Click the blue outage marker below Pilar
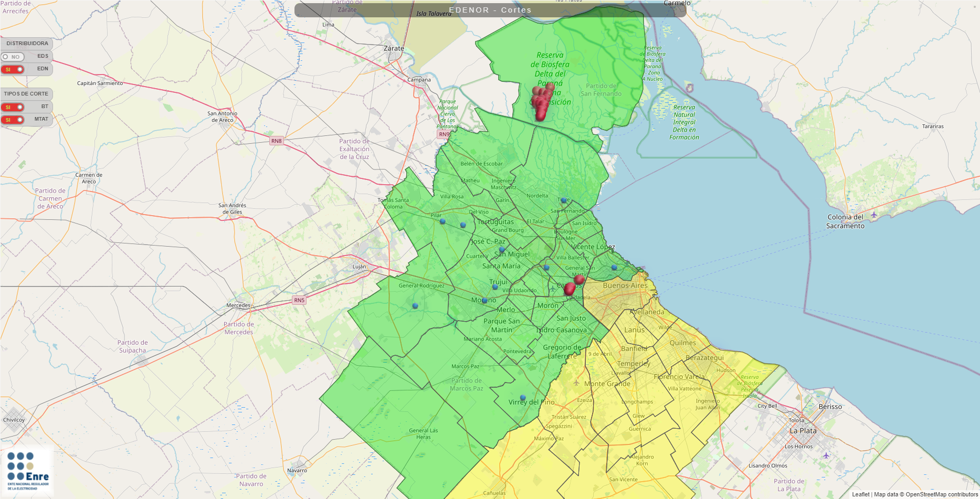This screenshot has height=499, width=980. 442,221
